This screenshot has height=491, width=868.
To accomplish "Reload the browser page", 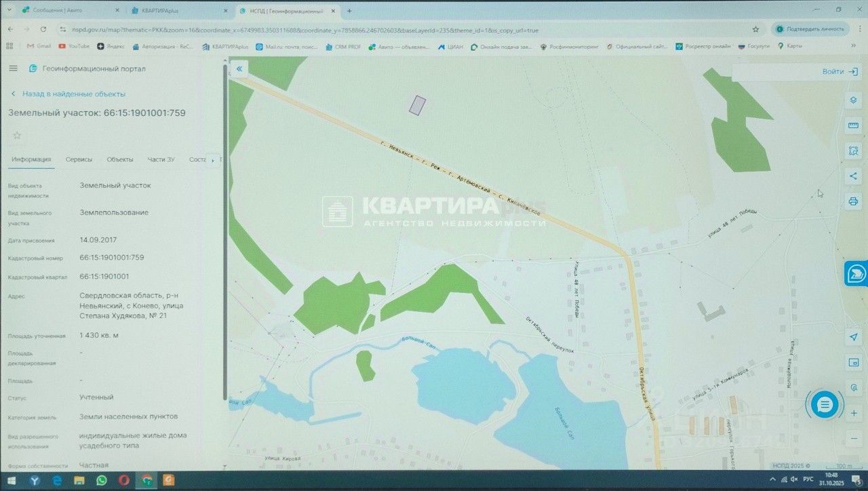I will tap(43, 29).
